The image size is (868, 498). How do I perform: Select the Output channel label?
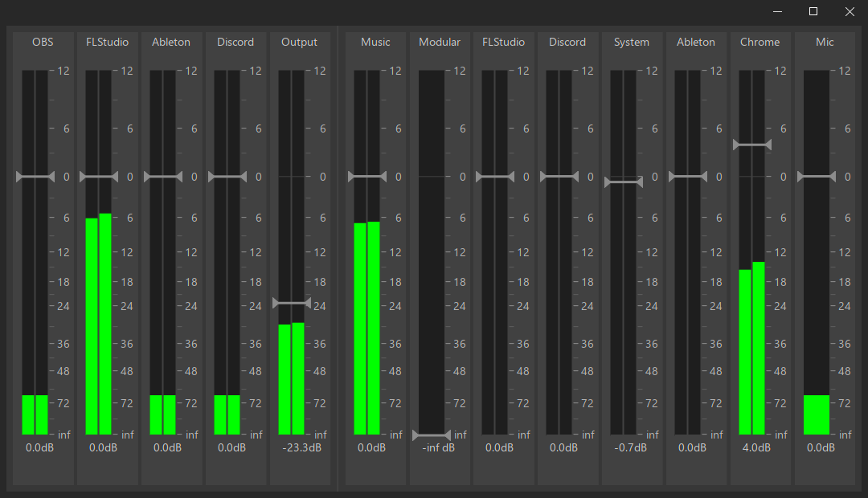tap(299, 43)
